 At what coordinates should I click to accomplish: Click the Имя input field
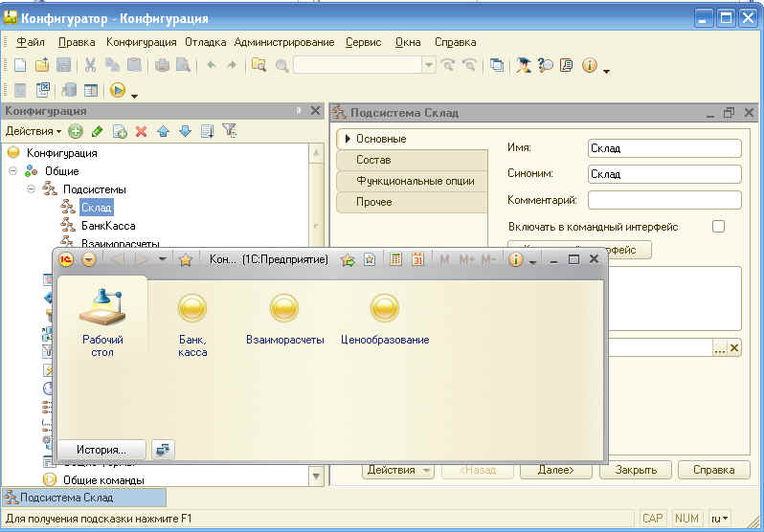664,148
